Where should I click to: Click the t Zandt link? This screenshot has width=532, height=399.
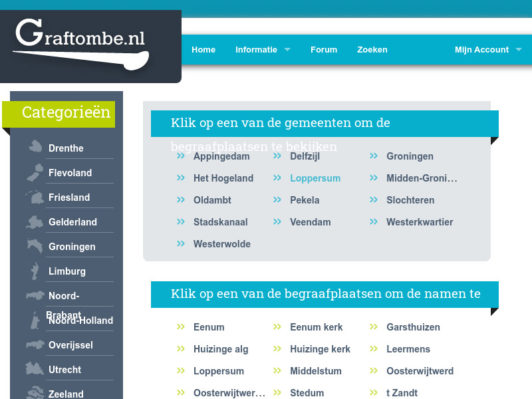(402, 392)
